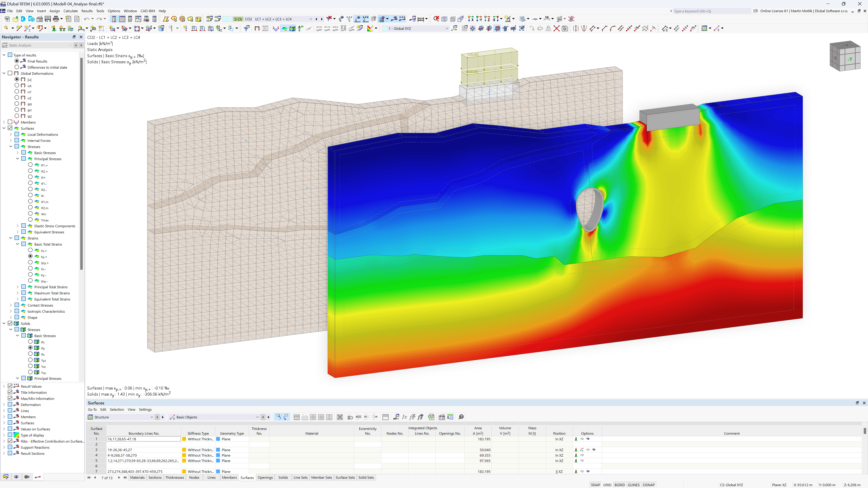Click the Results menu item
This screenshot has height=488, width=868.
[x=86, y=11]
